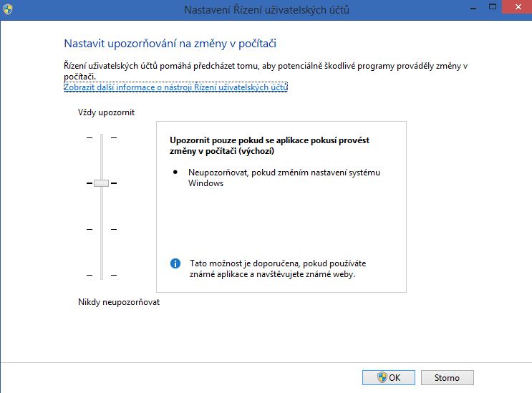Click the bold description title in the box
Screen dimensions: 532x393
coord(269,145)
